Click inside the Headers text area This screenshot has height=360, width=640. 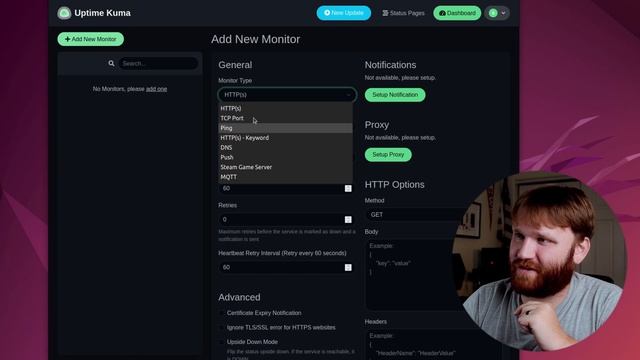tap(433, 345)
